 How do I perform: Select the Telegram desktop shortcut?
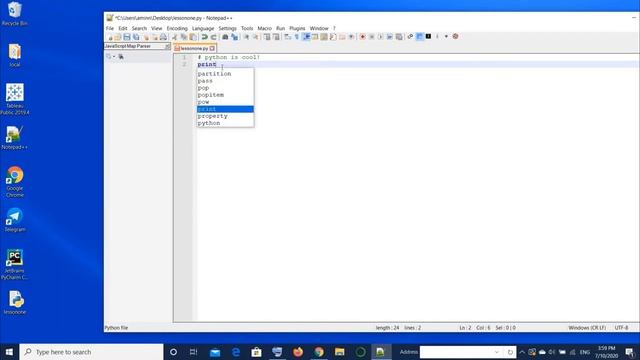pyautogui.click(x=15, y=220)
